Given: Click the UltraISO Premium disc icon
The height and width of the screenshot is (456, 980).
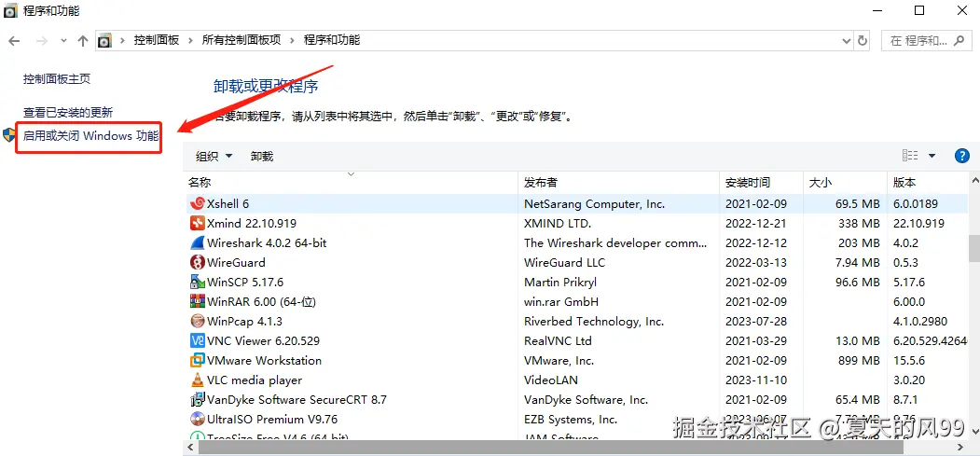Looking at the screenshot, I should click(x=198, y=419).
